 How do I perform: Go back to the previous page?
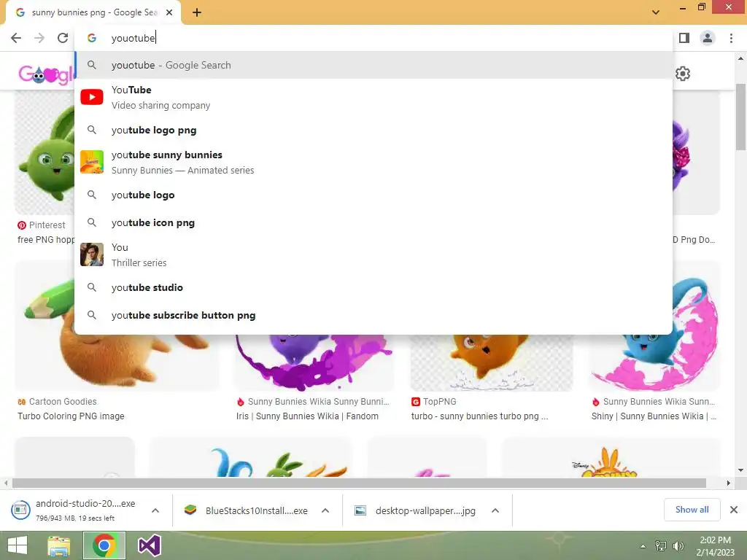tap(16, 38)
